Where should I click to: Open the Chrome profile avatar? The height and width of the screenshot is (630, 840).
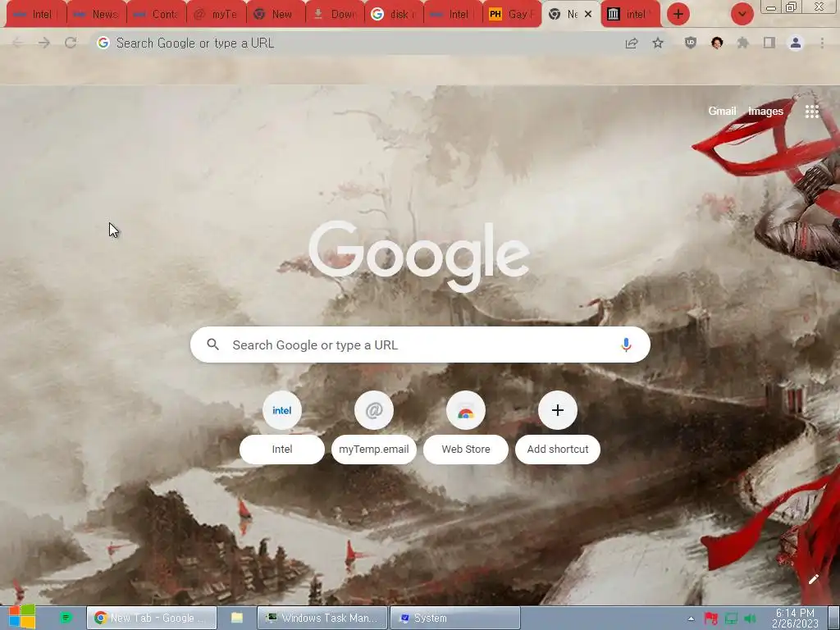pyautogui.click(x=796, y=43)
